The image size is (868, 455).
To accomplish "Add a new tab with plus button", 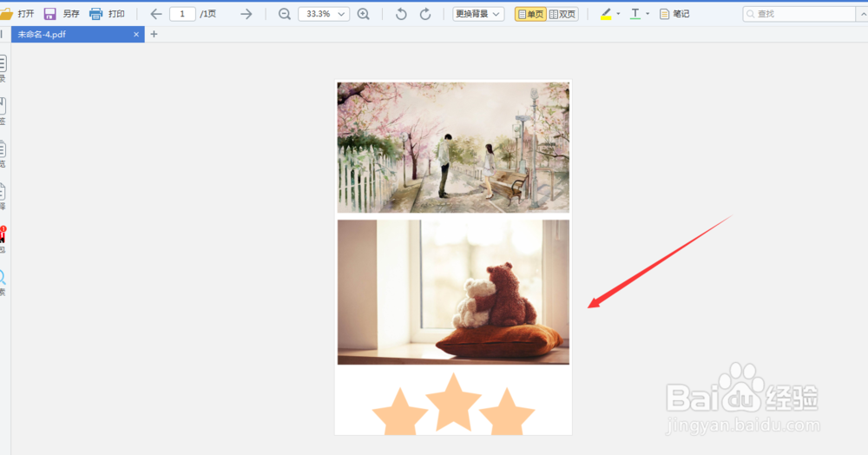I will (x=154, y=35).
